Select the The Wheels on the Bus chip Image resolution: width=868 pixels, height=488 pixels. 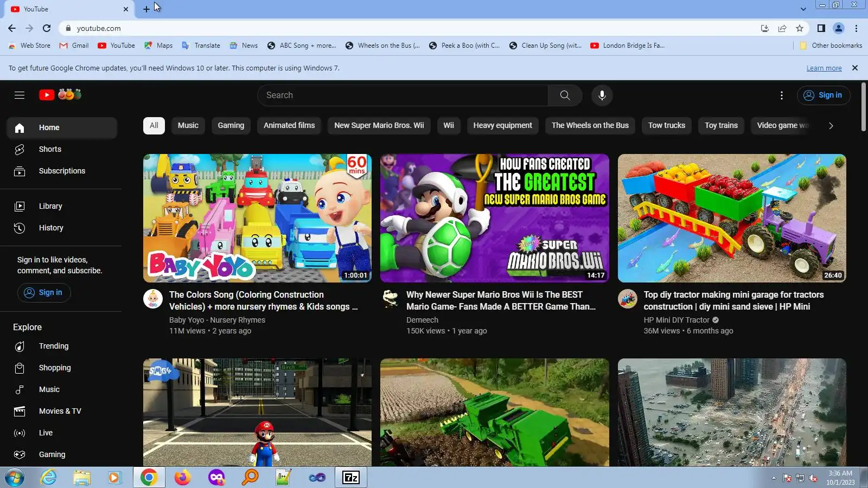click(x=590, y=125)
